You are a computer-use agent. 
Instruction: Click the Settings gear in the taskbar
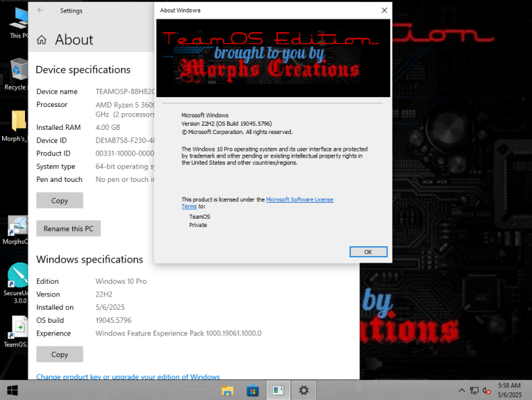coord(304,390)
